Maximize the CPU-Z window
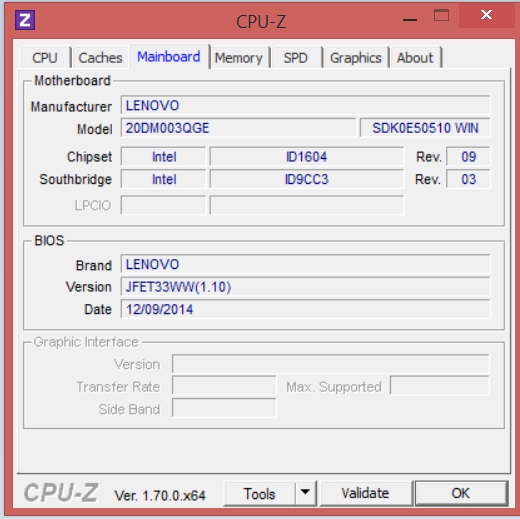This screenshot has height=519, width=520. point(441,15)
